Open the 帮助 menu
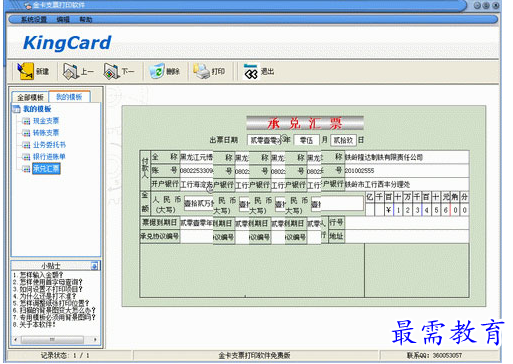 click(x=85, y=20)
